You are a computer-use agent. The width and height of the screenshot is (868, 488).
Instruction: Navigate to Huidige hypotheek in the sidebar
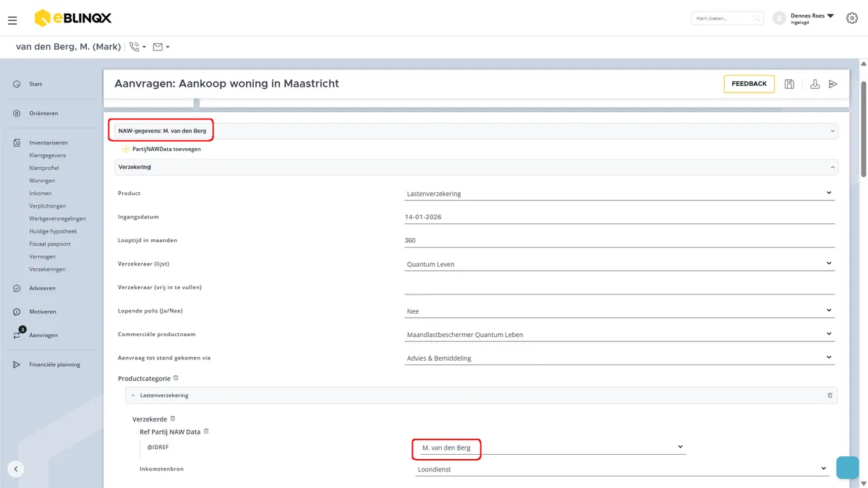click(x=54, y=231)
